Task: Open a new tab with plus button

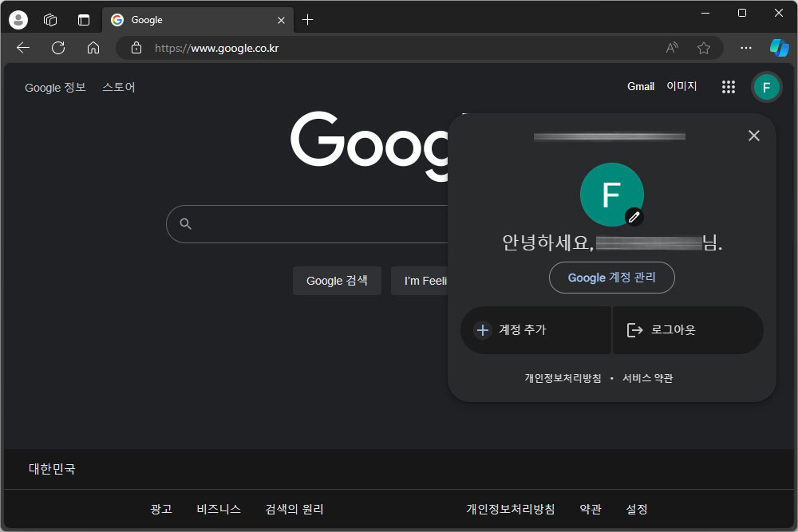Action: point(307,20)
